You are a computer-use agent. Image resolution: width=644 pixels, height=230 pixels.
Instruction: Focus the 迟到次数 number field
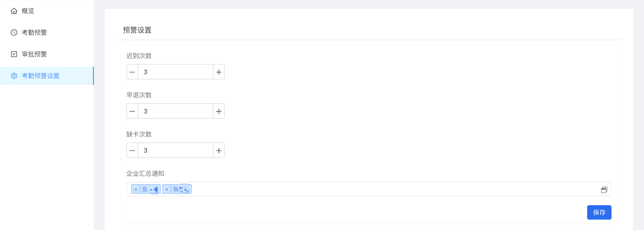tap(175, 72)
